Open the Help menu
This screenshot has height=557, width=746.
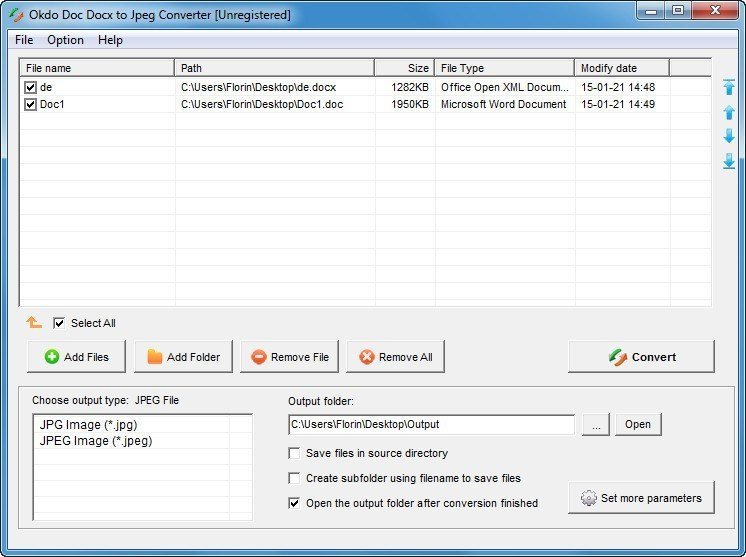(110, 40)
